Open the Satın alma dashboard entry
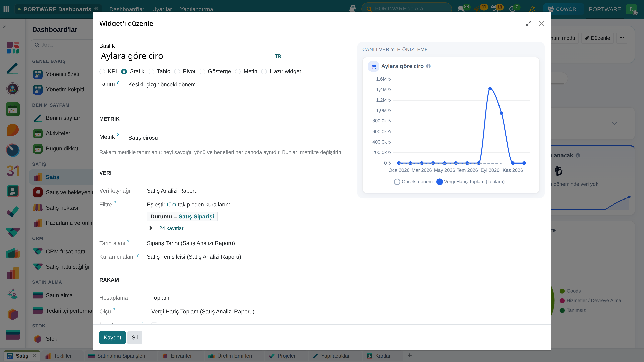Viewport: 644px width, 362px height. click(x=59, y=295)
